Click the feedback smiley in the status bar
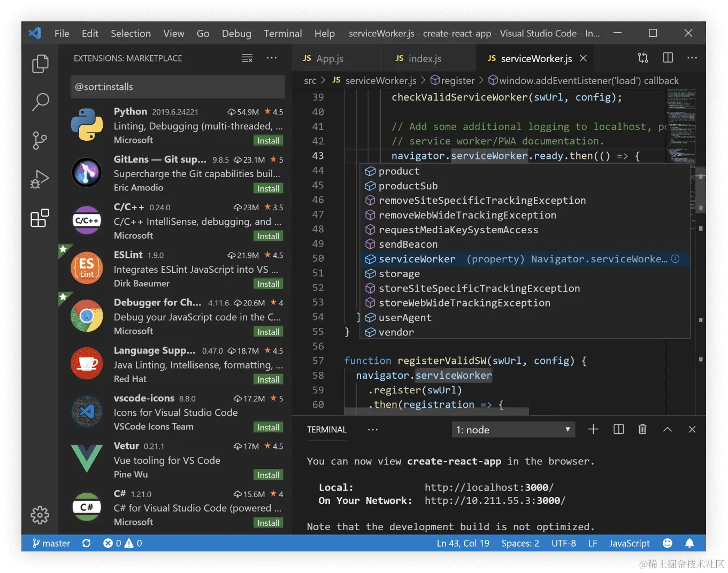Screen dimensions: 728x573 click(668, 543)
